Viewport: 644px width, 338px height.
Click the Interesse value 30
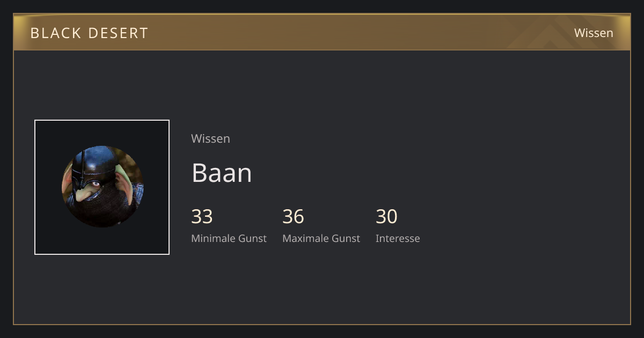pos(386,217)
